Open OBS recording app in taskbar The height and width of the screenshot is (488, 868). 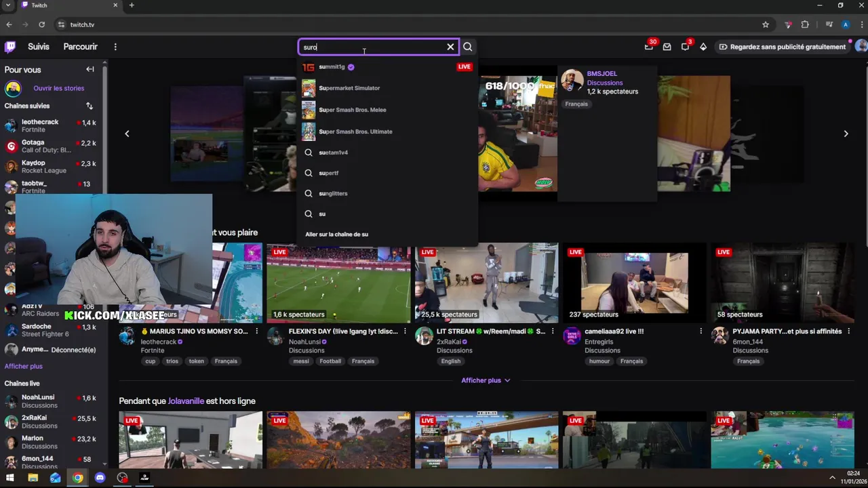[x=122, y=478]
